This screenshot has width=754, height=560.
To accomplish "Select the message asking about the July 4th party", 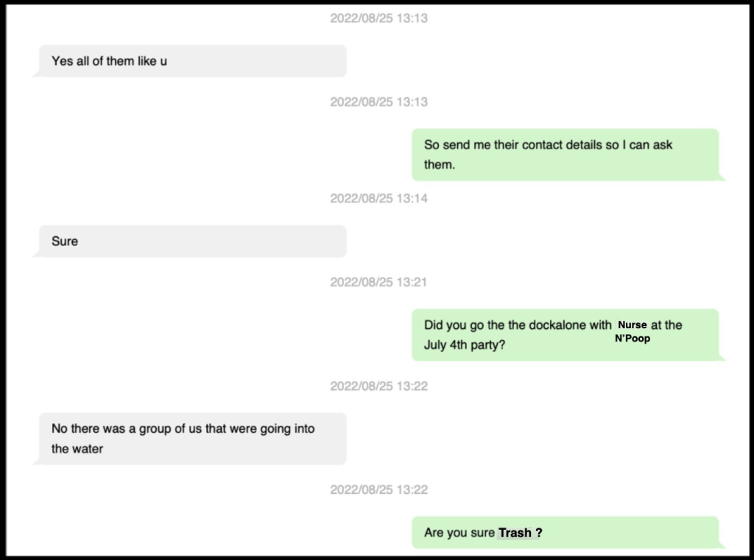I will click(x=565, y=335).
